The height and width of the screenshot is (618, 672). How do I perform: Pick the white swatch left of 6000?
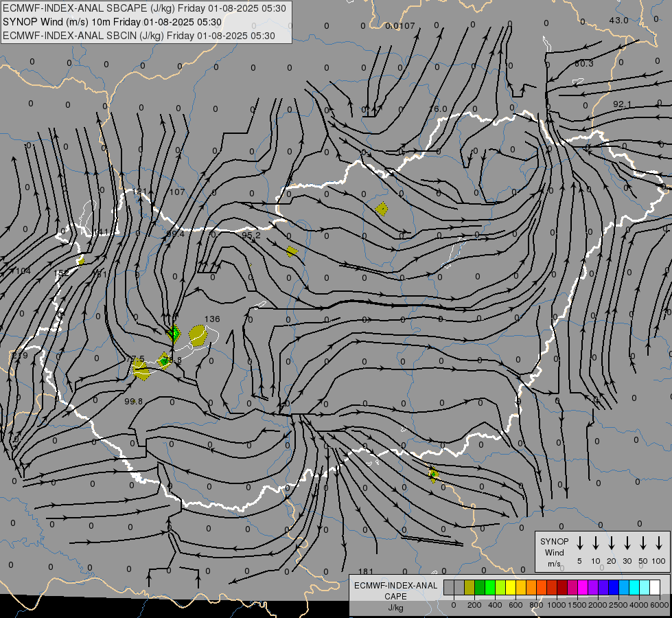pos(655,587)
